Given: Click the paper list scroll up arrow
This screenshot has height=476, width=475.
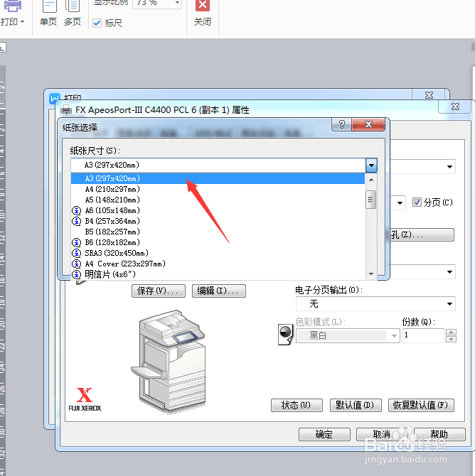Looking at the screenshot, I should tap(371, 180).
